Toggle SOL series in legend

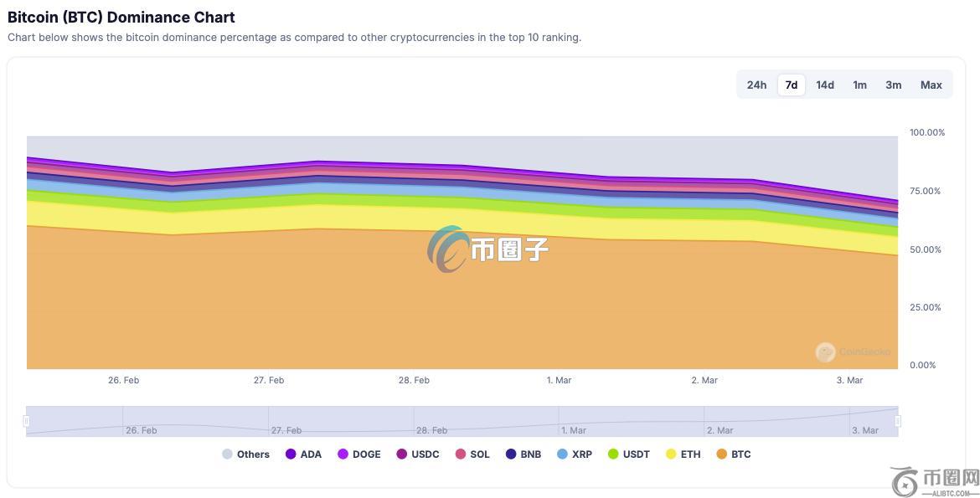point(461,454)
